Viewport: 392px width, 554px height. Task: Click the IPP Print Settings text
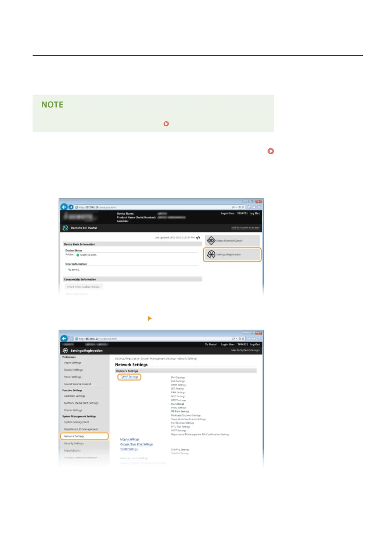(180, 412)
